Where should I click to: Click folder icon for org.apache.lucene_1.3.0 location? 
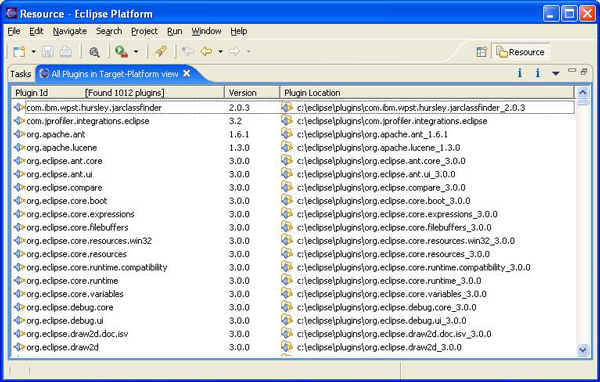point(287,147)
